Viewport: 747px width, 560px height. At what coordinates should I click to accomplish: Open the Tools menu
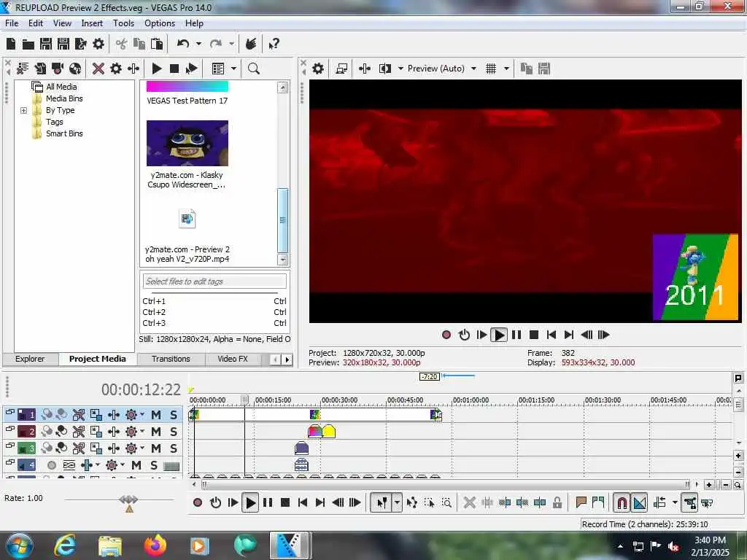click(123, 23)
